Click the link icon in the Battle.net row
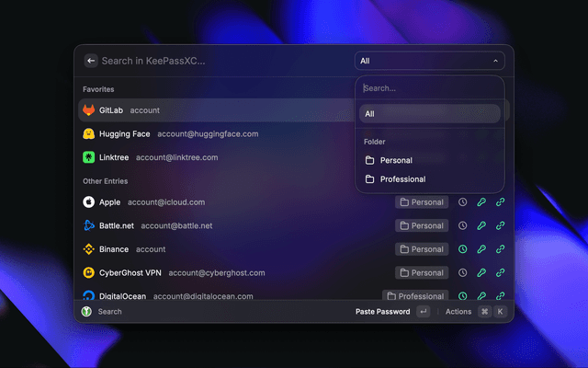The width and height of the screenshot is (588, 368). tap(500, 225)
